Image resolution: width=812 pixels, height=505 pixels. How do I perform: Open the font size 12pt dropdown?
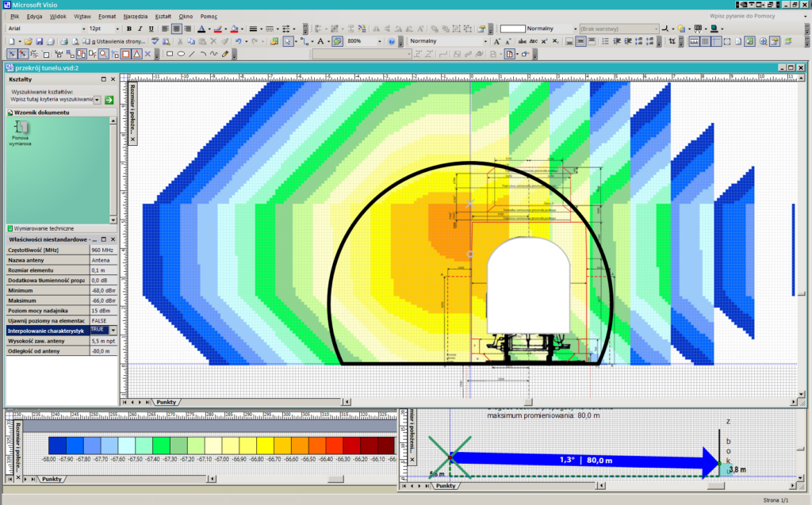(x=117, y=29)
